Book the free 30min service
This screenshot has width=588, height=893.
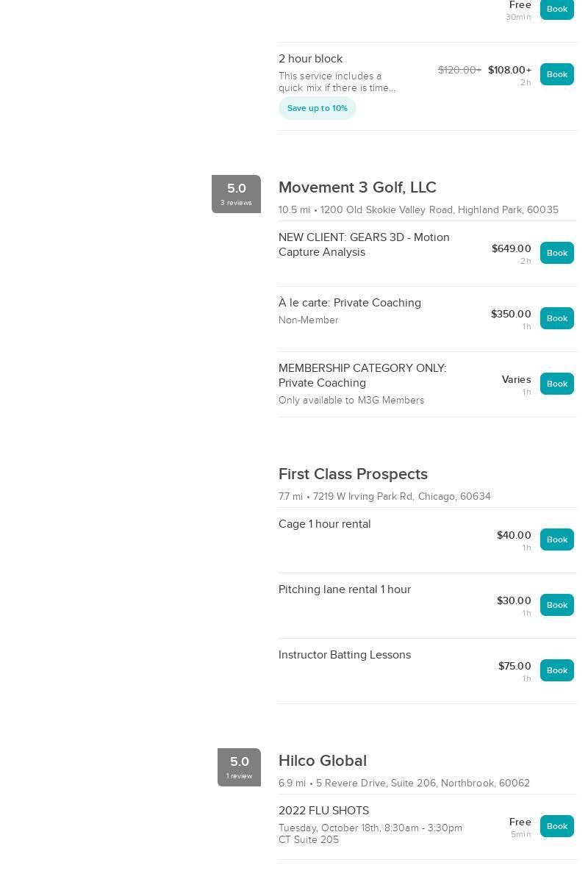556,9
